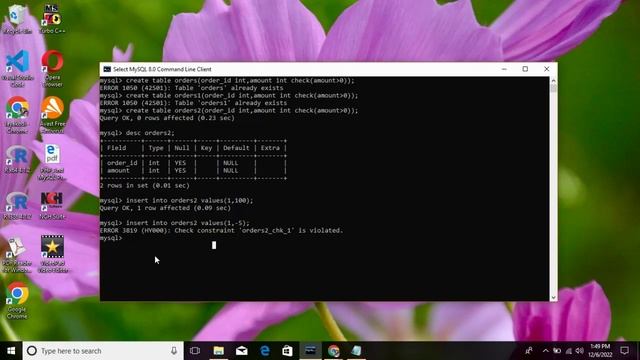Open the network status tray icon
640x360 pixels.
(569, 351)
